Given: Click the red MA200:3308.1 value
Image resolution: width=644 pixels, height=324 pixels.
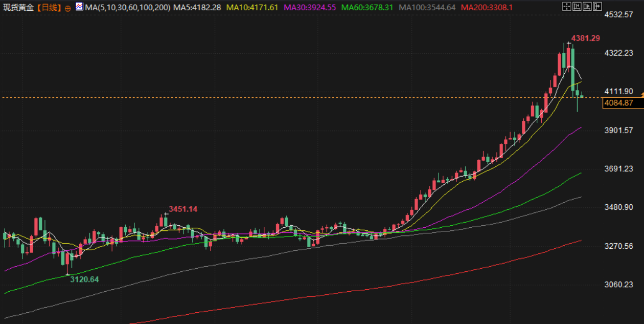Looking at the screenshot, I should point(487,7).
